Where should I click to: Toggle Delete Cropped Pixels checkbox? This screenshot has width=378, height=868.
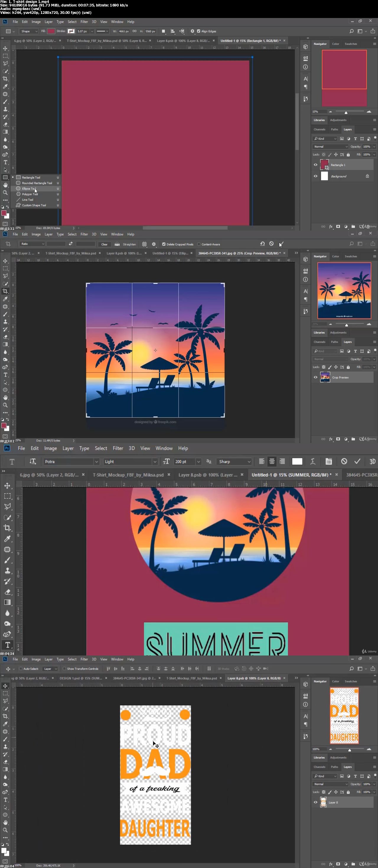point(164,244)
